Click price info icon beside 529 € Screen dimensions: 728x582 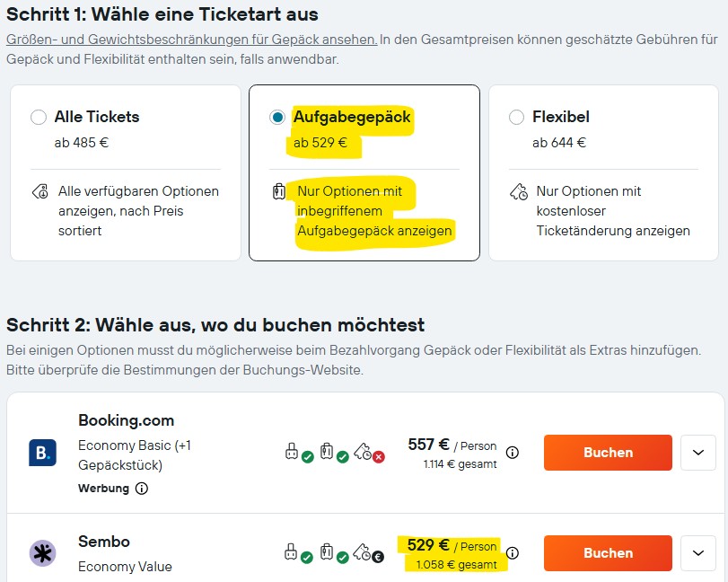513,553
